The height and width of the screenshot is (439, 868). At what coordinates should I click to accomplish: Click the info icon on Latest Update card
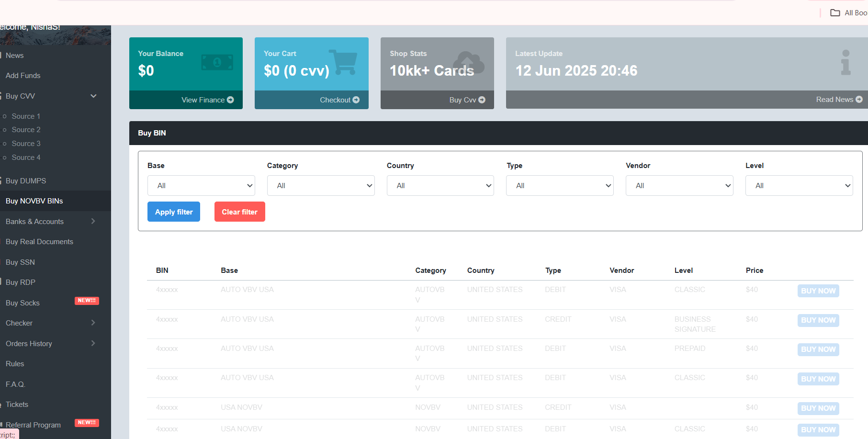(x=846, y=63)
